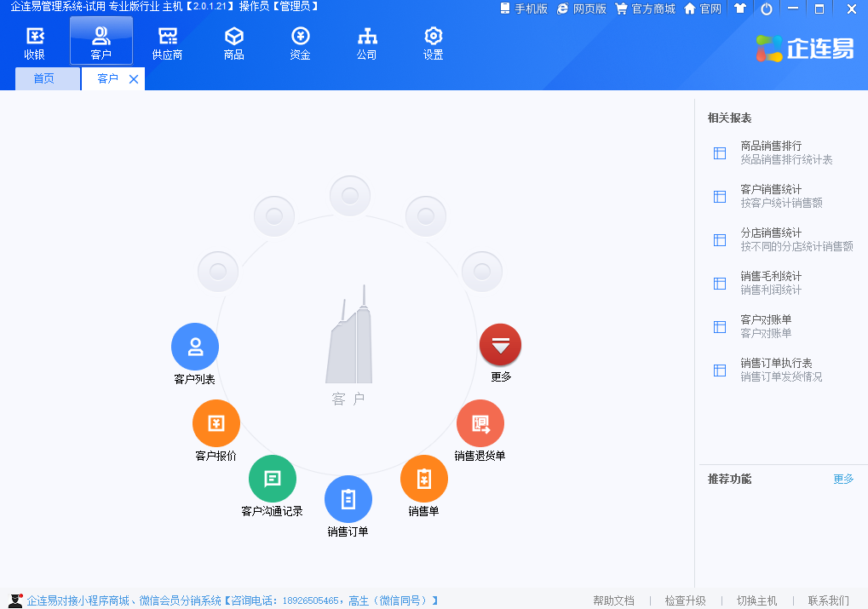Open the 销售退货单 sales return icon
Image resolution: width=868 pixels, height=609 pixels.
pos(480,423)
